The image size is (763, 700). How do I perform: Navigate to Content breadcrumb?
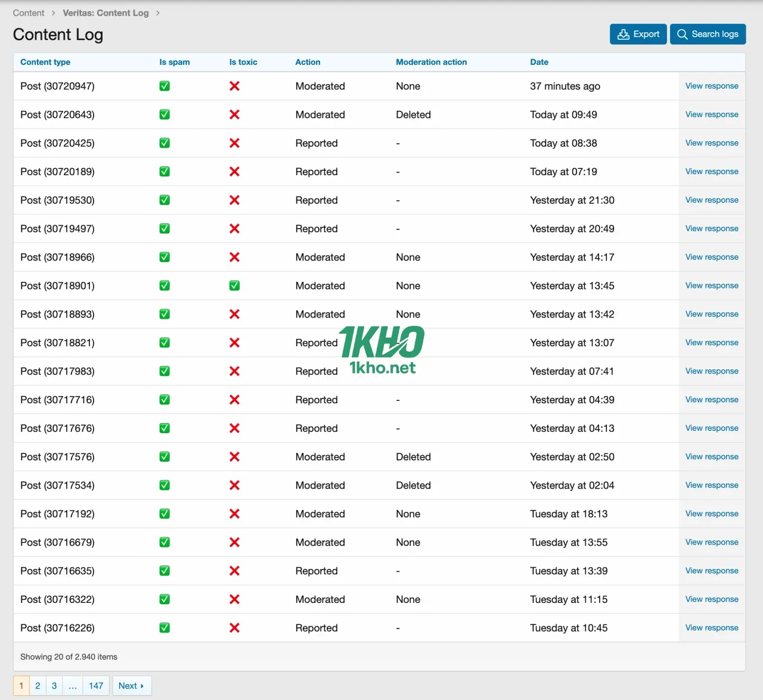tap(29, 13)
